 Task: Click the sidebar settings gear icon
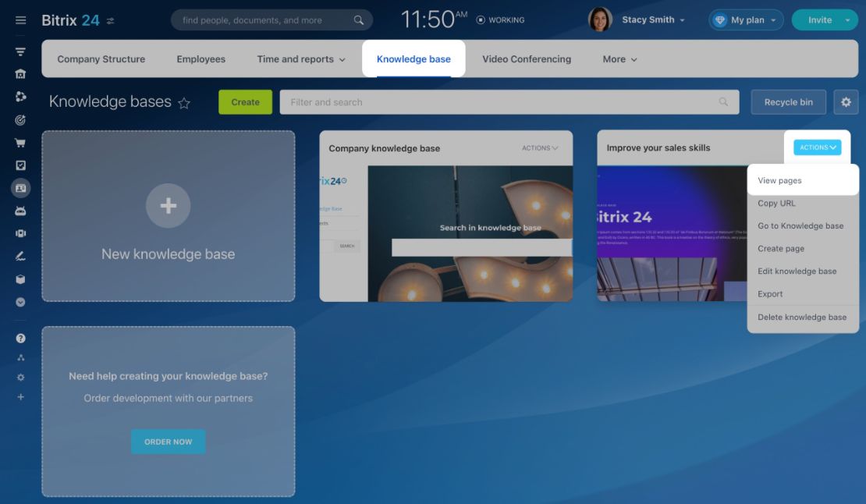pyautogui.click(x=20, y=378)
